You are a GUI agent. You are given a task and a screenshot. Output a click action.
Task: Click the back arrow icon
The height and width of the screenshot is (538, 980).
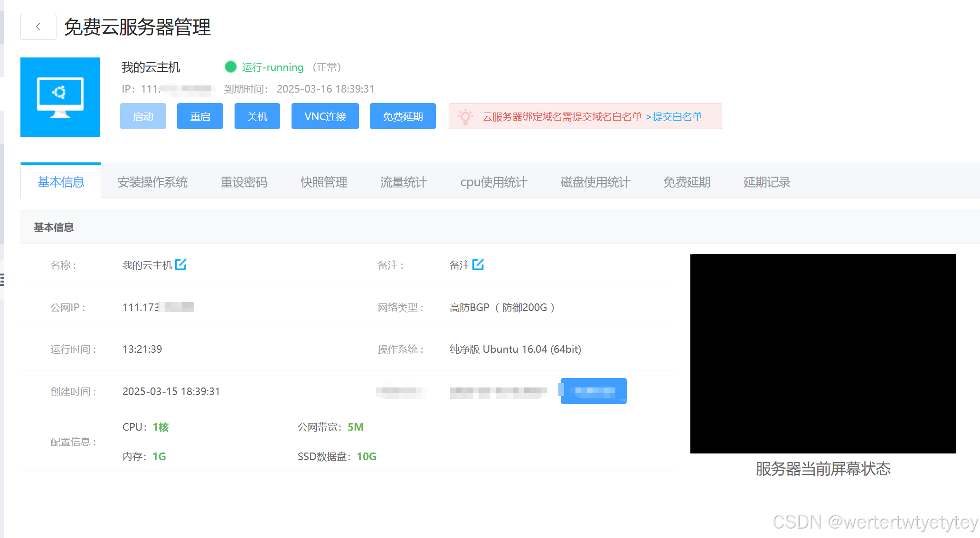(x=38, y=27)
